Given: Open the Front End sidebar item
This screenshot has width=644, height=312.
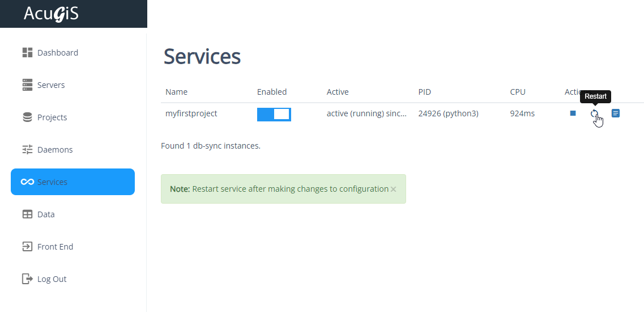Looking at the screenshot, I should coord(55,247).
